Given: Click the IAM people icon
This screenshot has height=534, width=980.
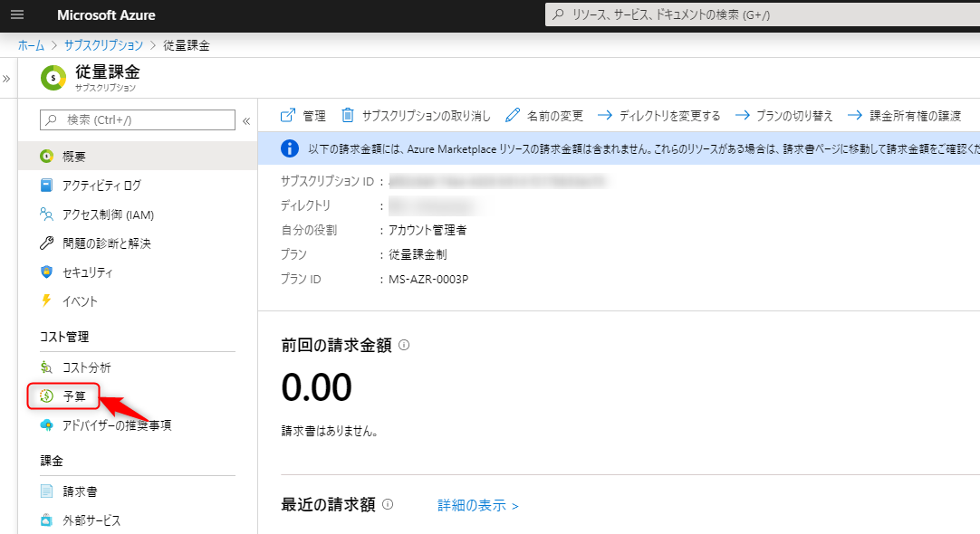Looking at the screenshot, I should [47, 215].
